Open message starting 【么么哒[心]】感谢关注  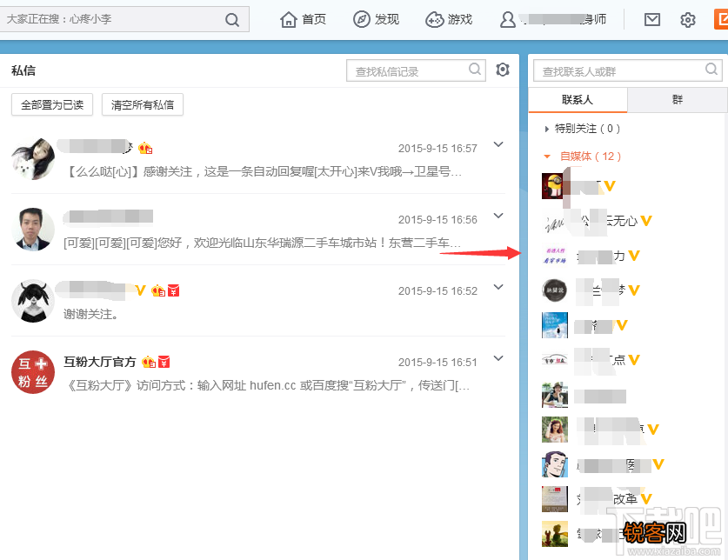[x=264, y=172]
